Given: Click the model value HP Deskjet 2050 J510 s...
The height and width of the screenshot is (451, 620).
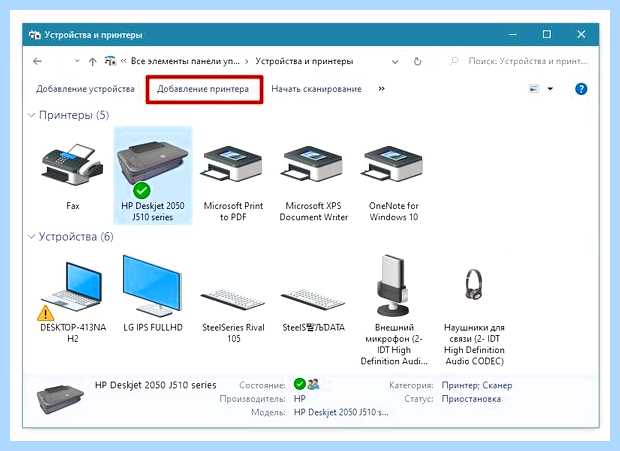Looking at the screenshot, I should click(x=341, y=412).
